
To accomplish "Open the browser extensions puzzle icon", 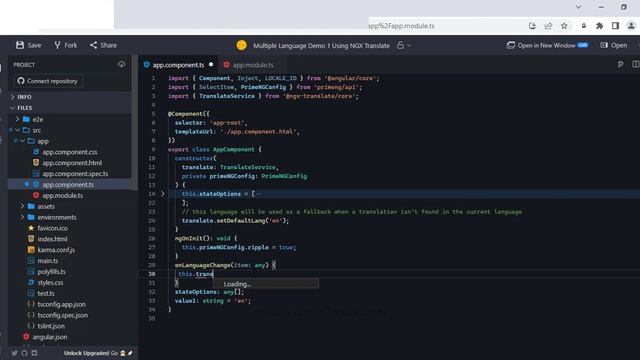I will coord(600,26).
